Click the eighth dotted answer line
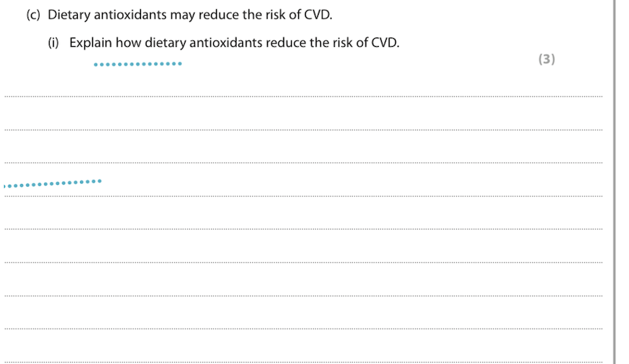Viewport: 629px width, 364px height. (303, 329)
